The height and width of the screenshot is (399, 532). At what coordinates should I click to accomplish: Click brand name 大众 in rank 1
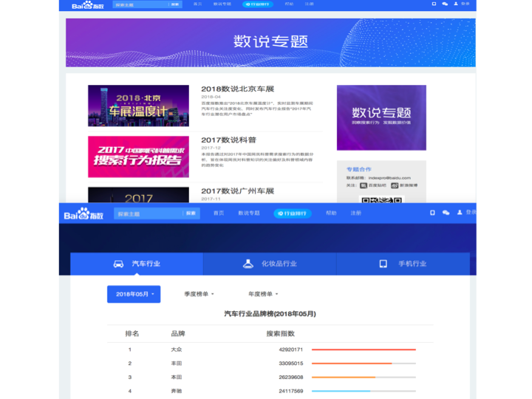(177, 349)
